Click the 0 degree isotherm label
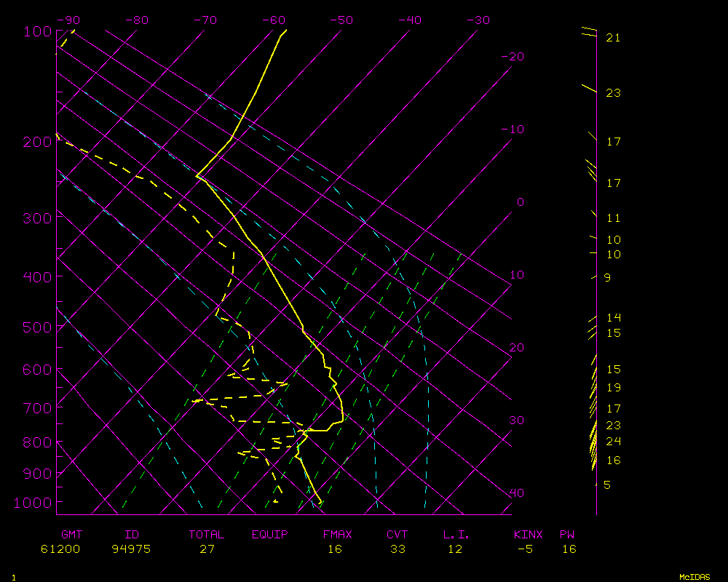The width and height of the screenshot is (728, 582). point(520,202)
